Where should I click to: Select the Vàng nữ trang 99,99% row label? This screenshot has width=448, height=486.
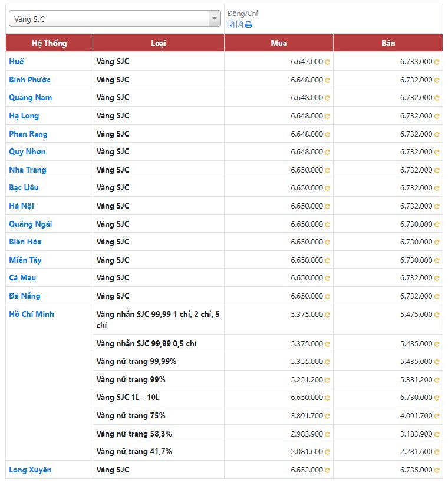pyautogui.click(x=136, y=361)
